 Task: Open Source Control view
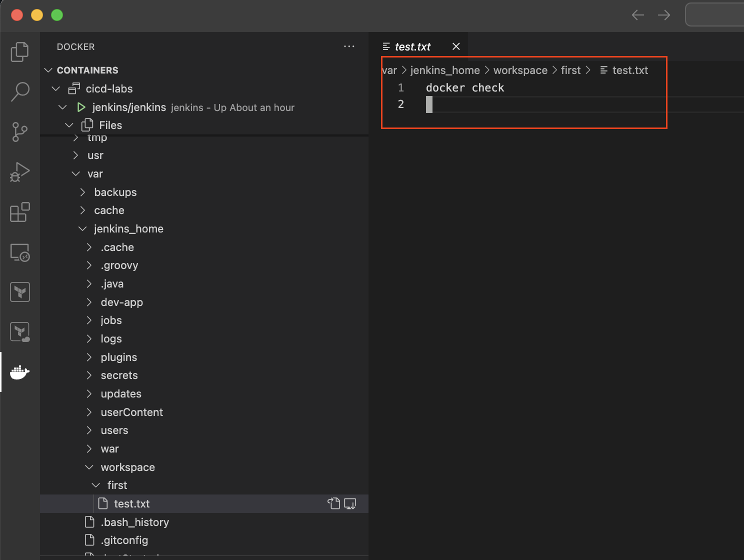coord(20,132)
